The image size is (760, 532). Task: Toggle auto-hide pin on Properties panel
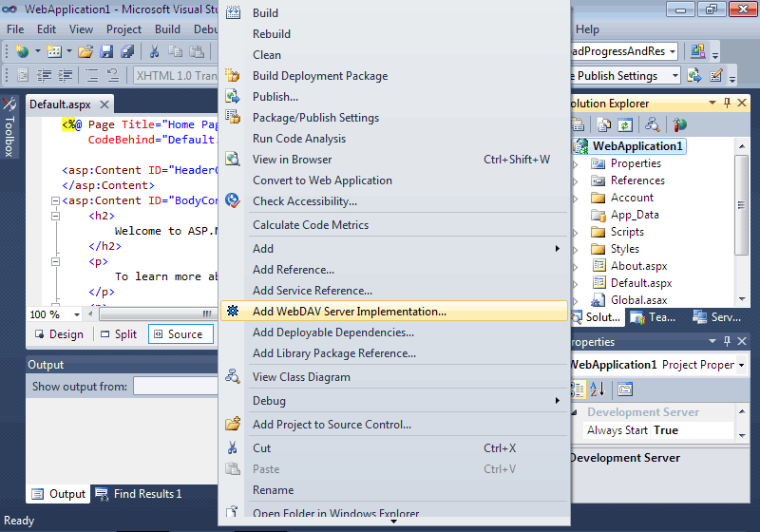[x=727, y=341]
